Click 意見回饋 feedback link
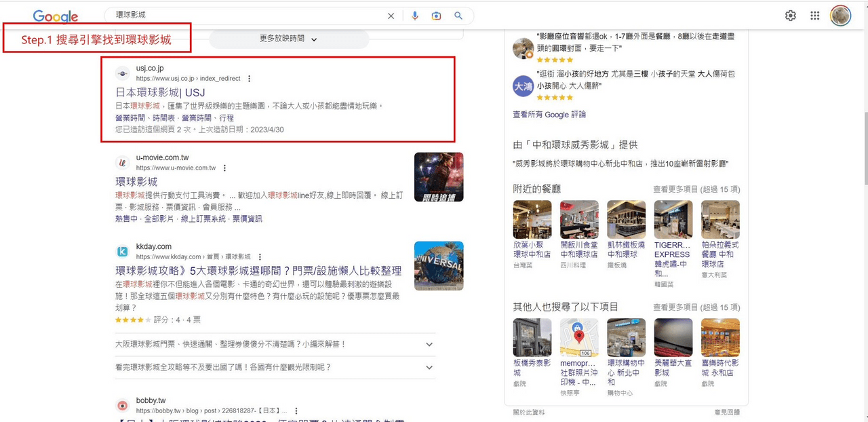Viewport: 868px width, 422px height. pyautogui.click(x=726, y=413)
